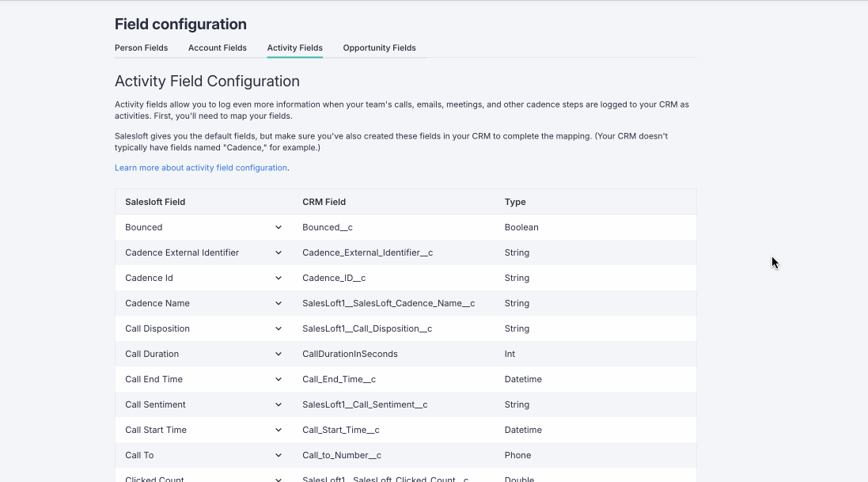This screenshot has width=868, height=482.
Task: Select the CallDurationInSeconds CRM field
Action: click(x=350, y=354)
